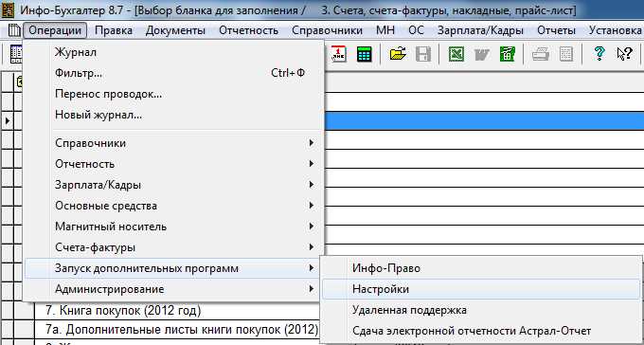
Task: Click the arrow-with-question context help icon
Action: point(625,54)
